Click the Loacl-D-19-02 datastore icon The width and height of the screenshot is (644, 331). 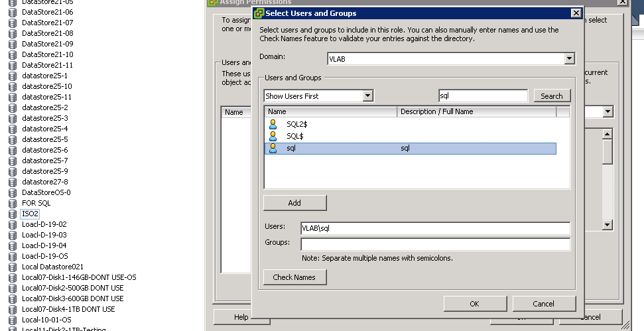13,225
